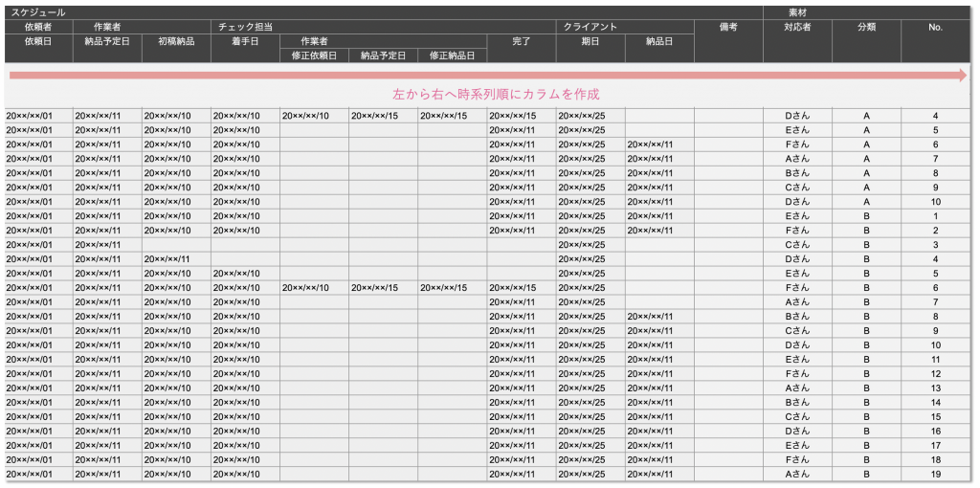Click the 作業者 header beside 依頼者
The height and width of the screenshot is (488, 980).
(x=142, y=27)
